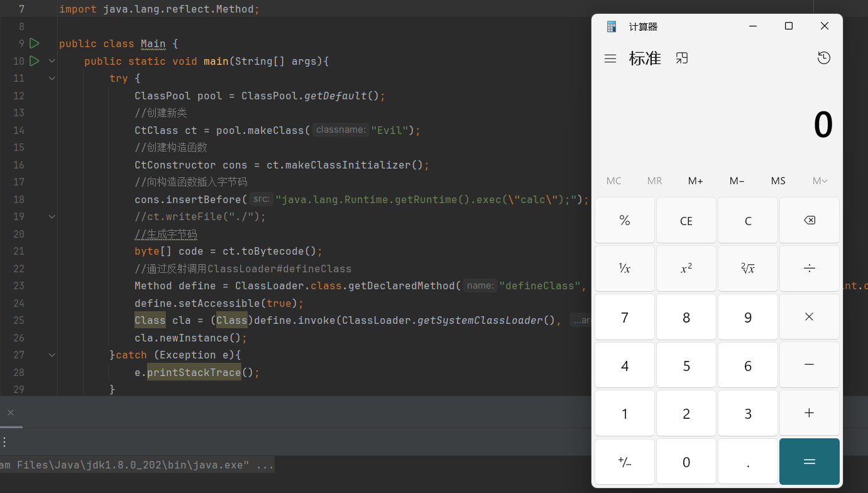Click makeClassInitializer on line 16
This screenshot has width=868, height=493.
tap(348, 165)
